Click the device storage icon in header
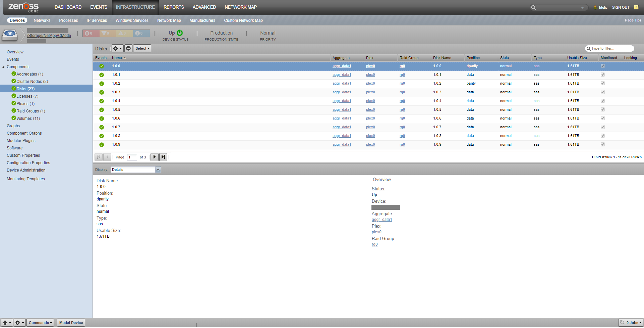Screen dimensions: 644x328 click(x=10, y=35)
